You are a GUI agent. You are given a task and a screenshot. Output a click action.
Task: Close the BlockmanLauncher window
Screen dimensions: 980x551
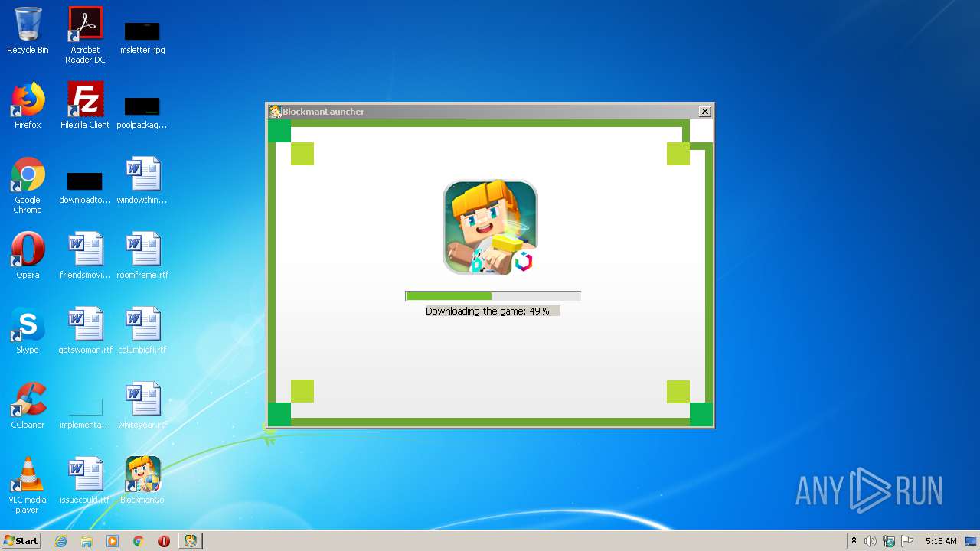[705, 112]
